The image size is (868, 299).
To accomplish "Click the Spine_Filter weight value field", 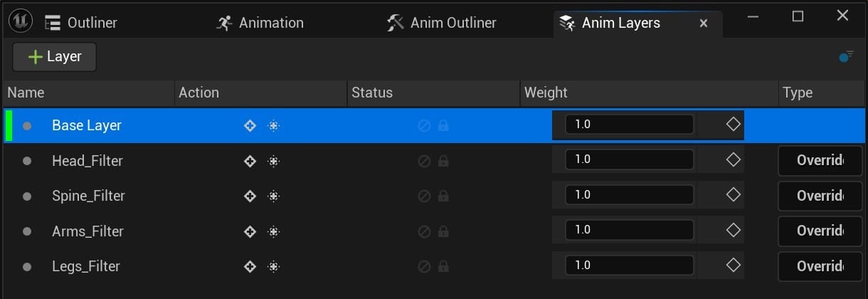I will (629, 195).
